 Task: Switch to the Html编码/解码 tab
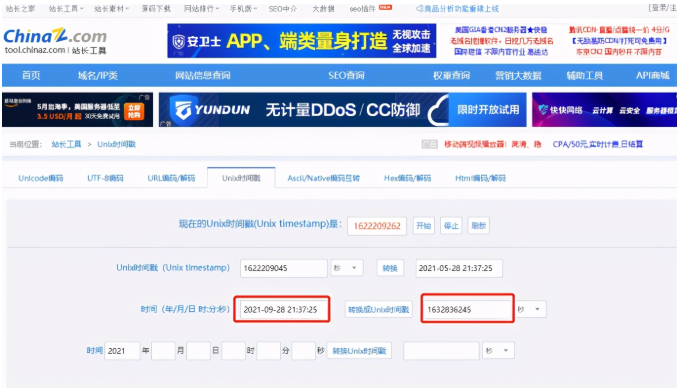pos(480,178)
